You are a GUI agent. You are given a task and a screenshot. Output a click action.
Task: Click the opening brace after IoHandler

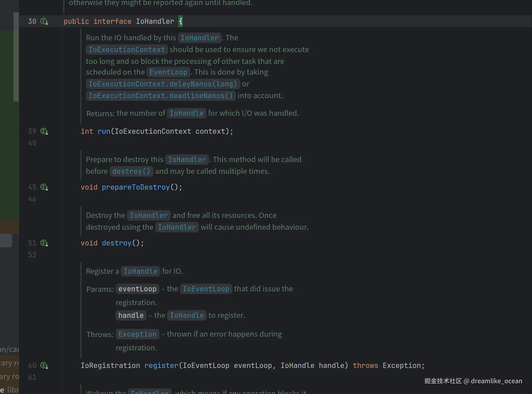tap(180, 21)
